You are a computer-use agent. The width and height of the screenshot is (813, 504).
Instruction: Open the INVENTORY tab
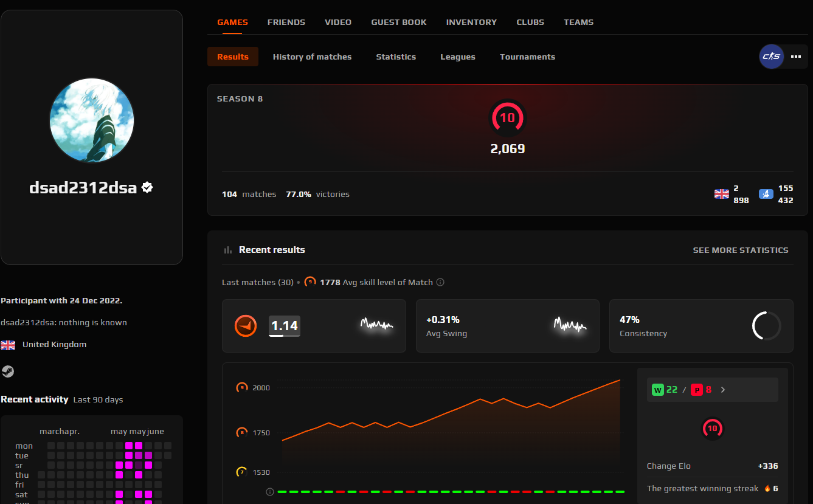click(471, 22)
